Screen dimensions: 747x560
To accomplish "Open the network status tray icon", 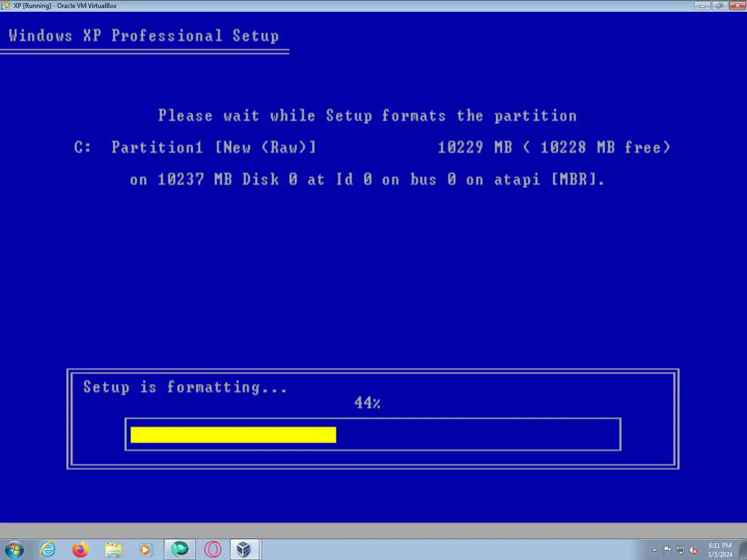I will point(680,550).
